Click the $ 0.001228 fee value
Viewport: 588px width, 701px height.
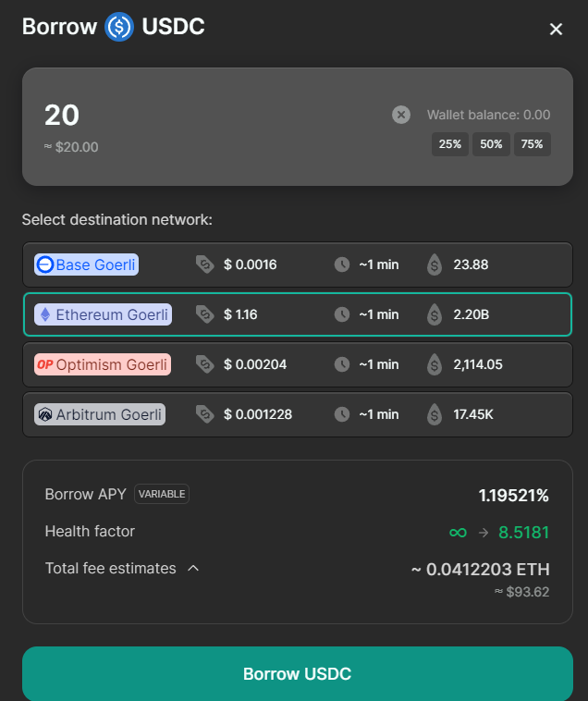pyautogui.click(x=258, y=414)
